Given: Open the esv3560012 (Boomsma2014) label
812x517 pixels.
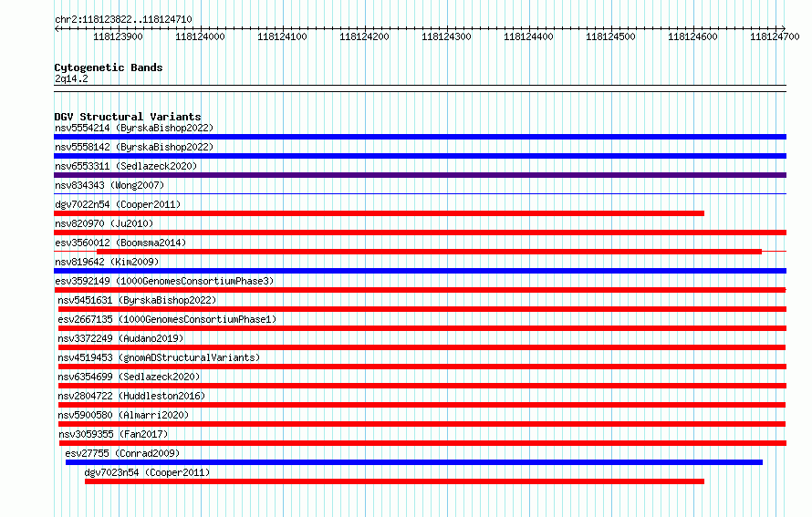Looking at the screenshot, I should [120, 243].
